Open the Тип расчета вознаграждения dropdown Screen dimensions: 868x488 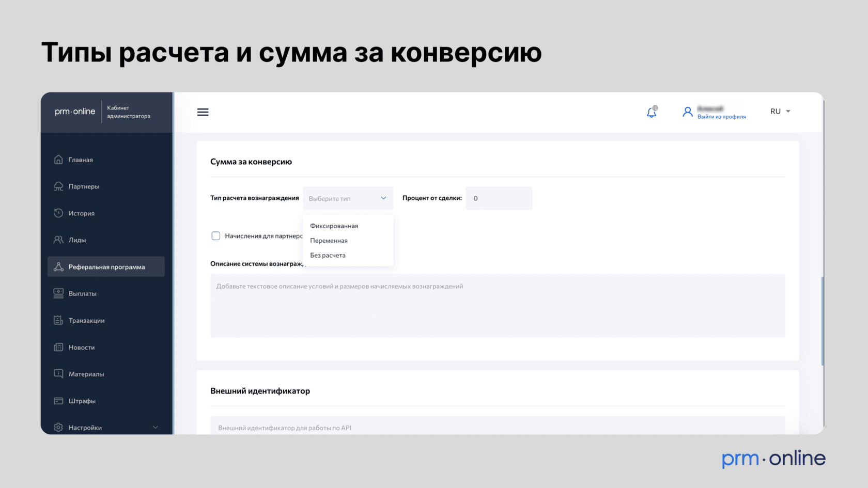[x=348, y=198]
